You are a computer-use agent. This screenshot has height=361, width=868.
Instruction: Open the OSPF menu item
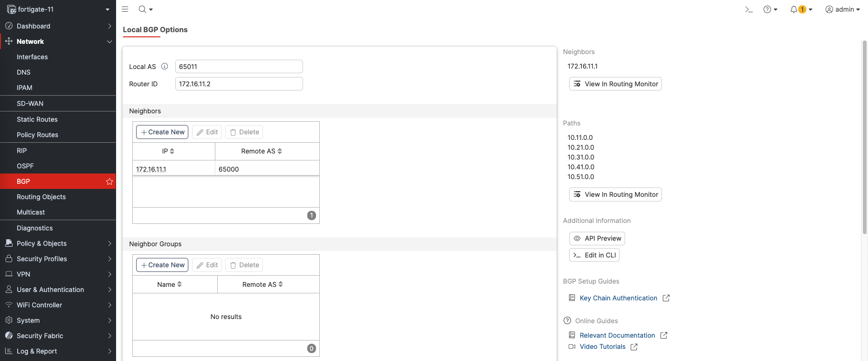coord(25,166)
